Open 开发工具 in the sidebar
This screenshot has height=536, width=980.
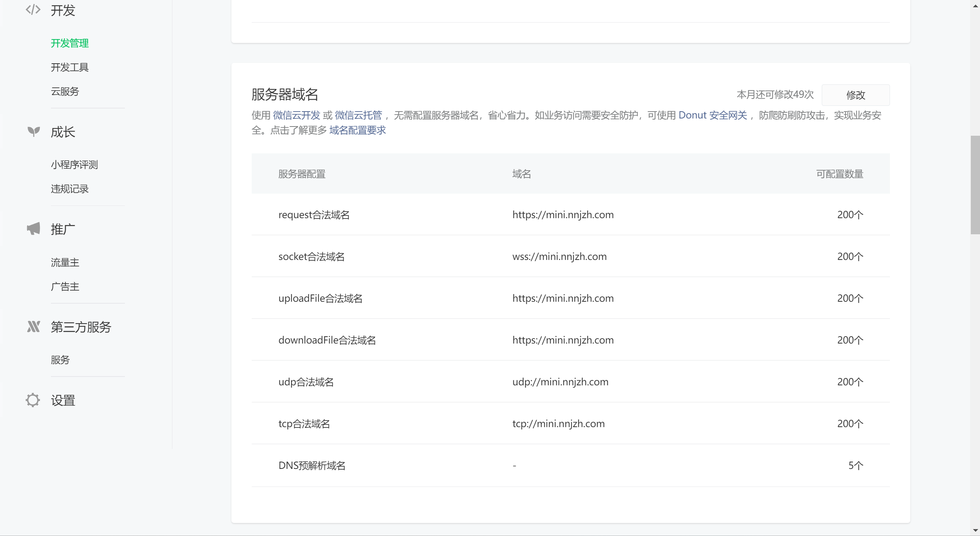(x=70, y=67)
